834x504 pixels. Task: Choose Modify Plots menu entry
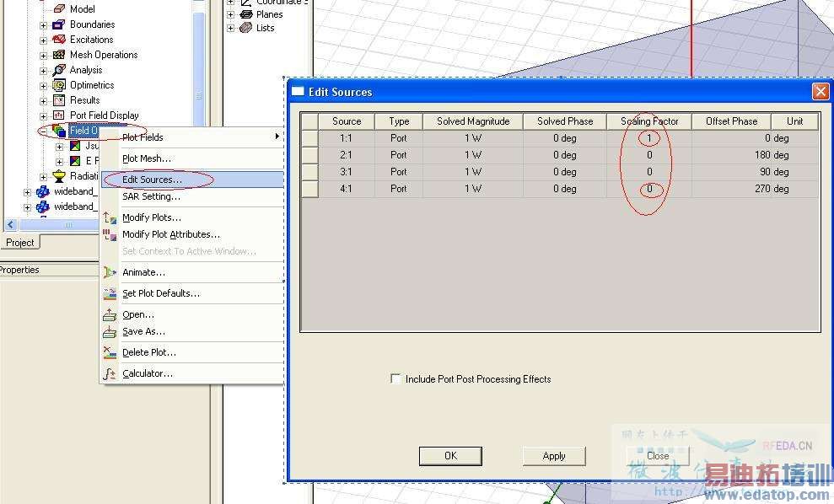click(x=192, y=217)
